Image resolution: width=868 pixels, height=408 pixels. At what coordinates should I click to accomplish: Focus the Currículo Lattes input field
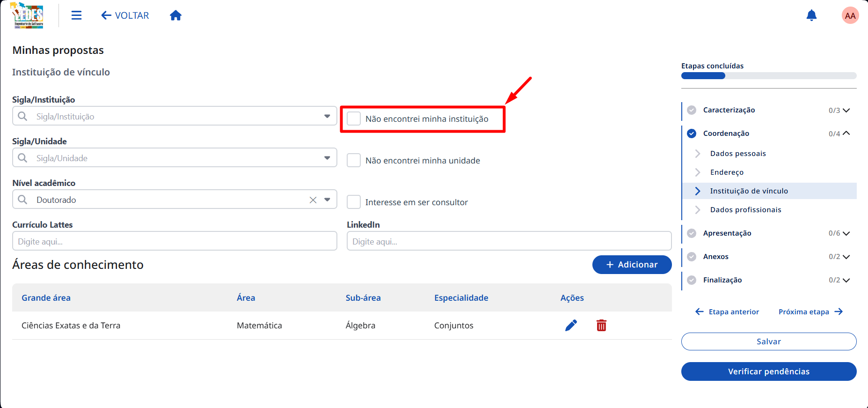[x=175, y=241]
